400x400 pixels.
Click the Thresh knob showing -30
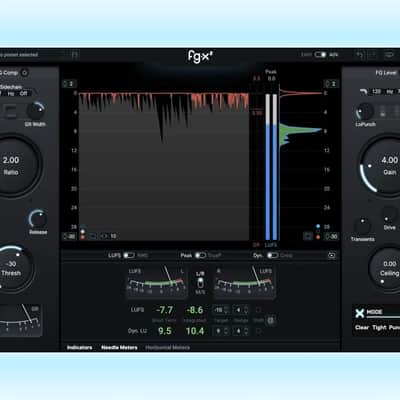point(12,268)
